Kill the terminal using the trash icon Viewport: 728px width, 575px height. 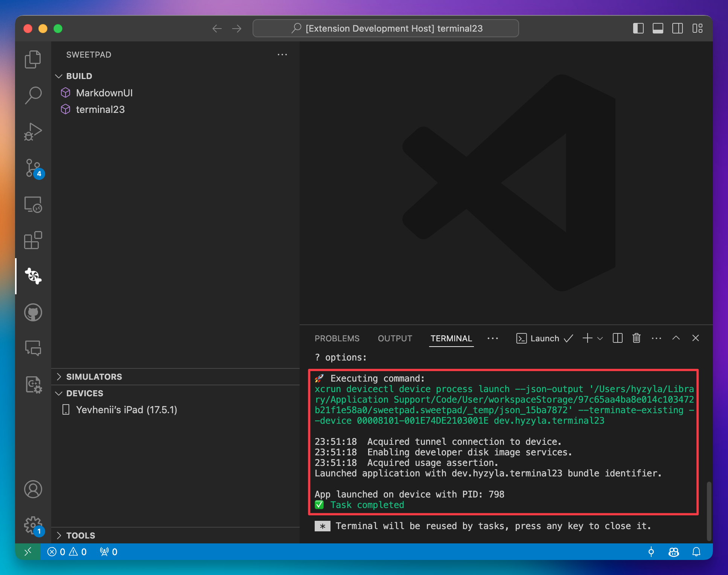coord(636,338)
